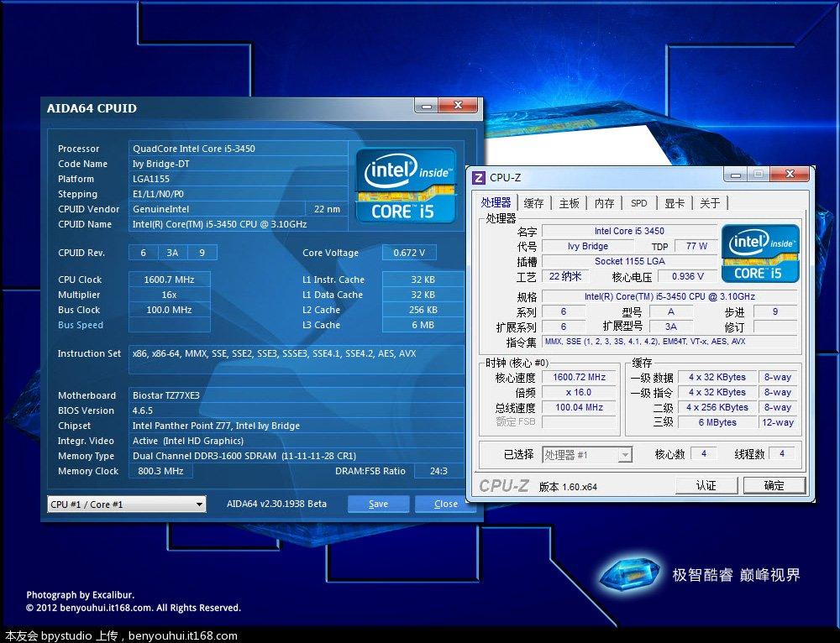Click the CPU-Z TDP value 77 W
The height and width of the screenshot is (643, 840).
[x=696, y=246]
